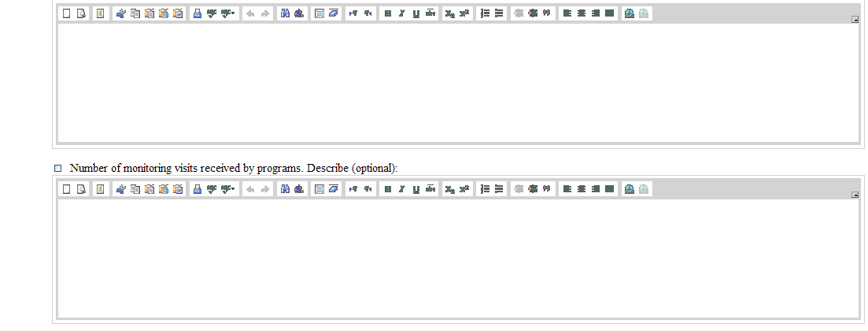Increase indent in the top editor
Viewport: 868px width, 331px height.
[x=533, y=13]
